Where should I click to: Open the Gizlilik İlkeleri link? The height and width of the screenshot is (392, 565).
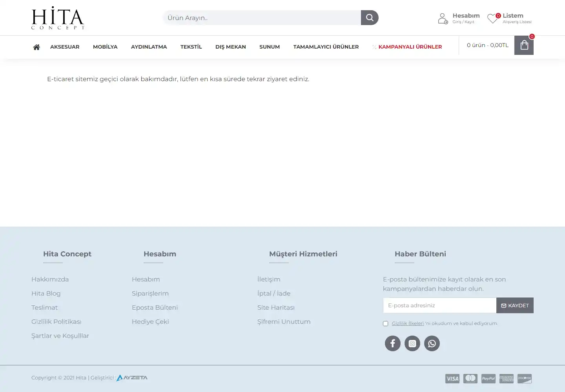408,323
